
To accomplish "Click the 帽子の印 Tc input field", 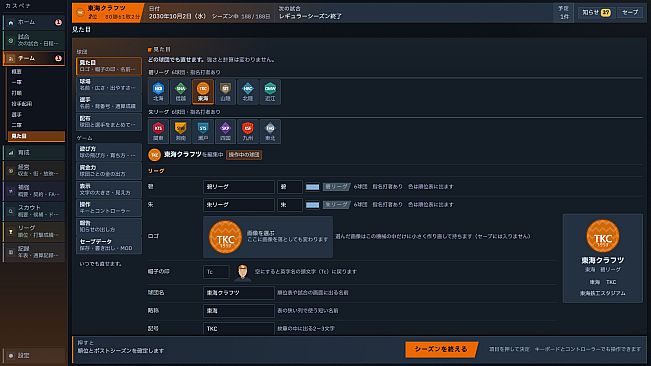I will [216, 272].
